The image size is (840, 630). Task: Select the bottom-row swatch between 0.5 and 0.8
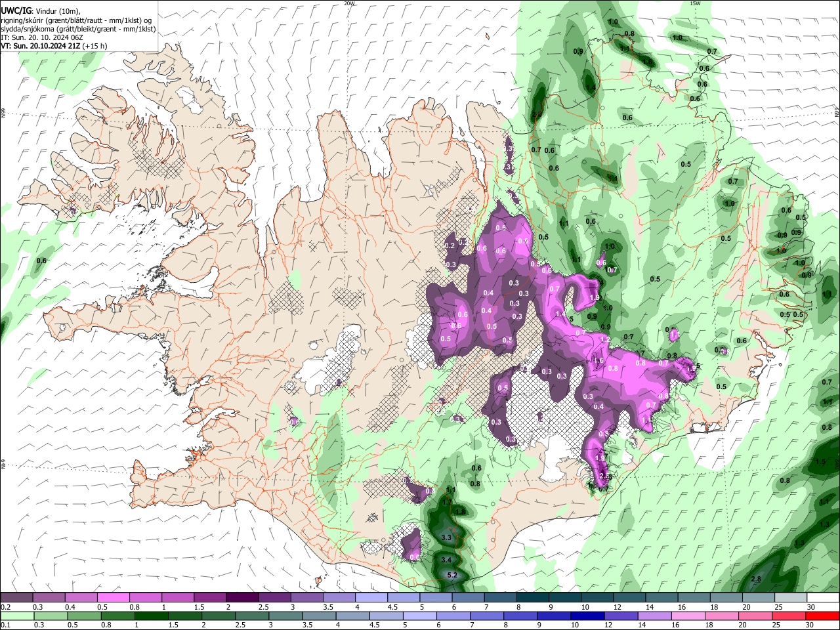[84, 616]
